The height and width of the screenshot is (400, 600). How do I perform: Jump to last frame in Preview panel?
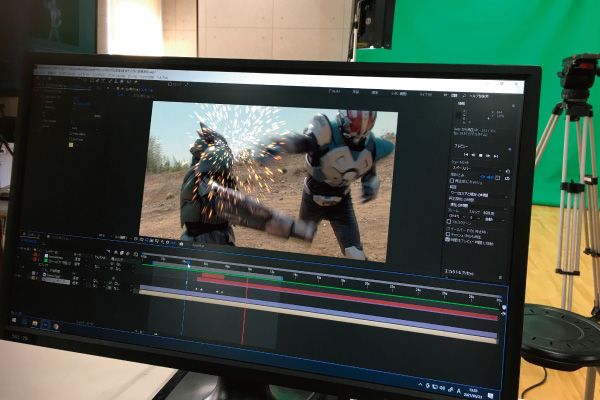point(496,156)
